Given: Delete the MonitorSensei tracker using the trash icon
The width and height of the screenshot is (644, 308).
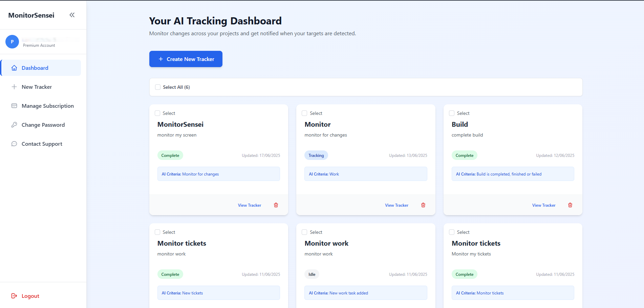Looking at the screenshot, I should pos(276,205).
